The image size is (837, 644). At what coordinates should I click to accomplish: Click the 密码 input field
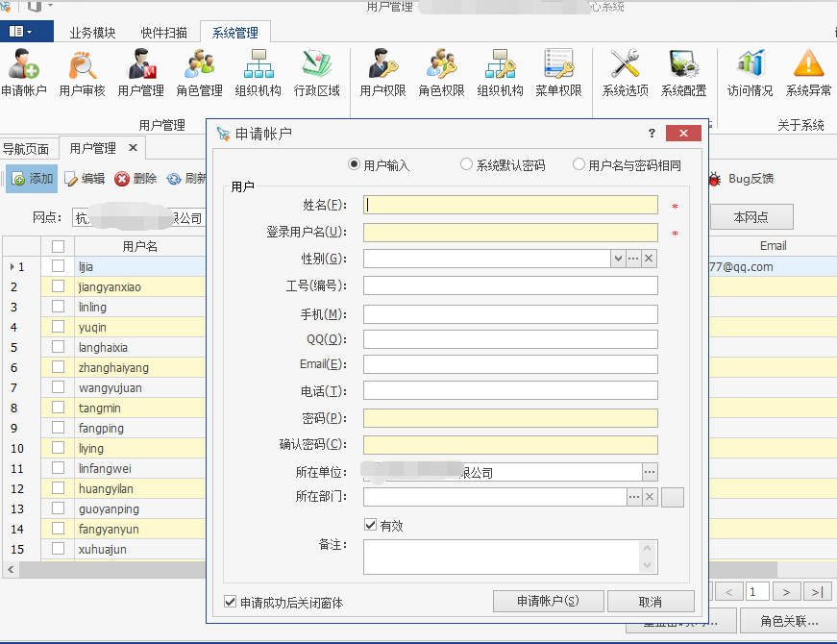point(510,418)
